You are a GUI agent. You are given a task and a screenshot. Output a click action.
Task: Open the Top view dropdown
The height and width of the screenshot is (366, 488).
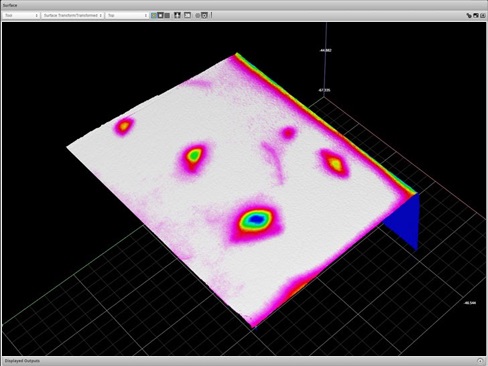tap(127, 15)
